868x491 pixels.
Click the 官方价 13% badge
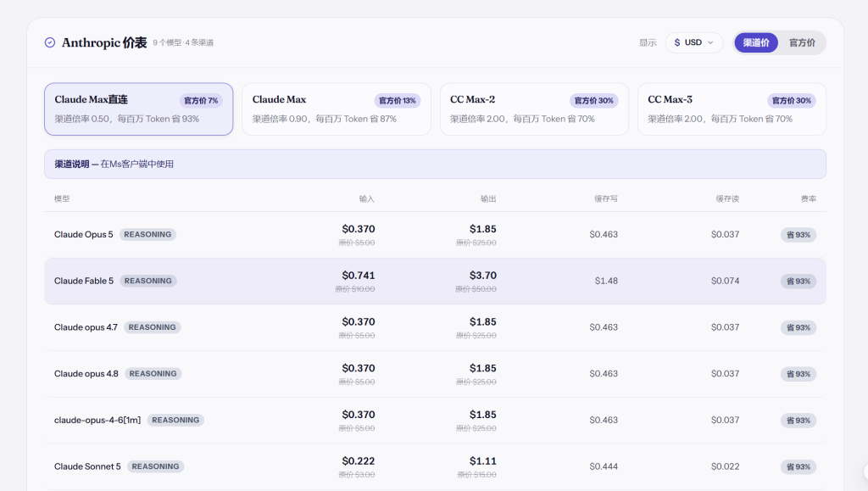point(398,101)
